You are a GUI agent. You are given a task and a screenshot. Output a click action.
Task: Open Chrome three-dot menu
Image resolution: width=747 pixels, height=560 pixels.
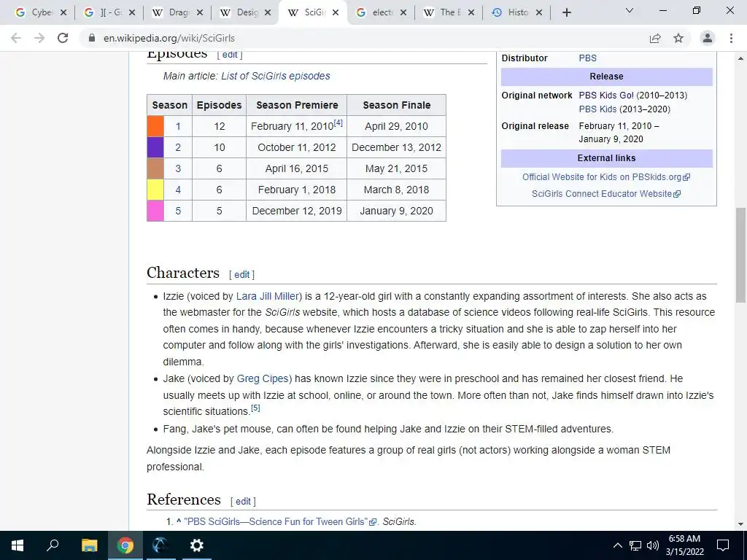pyautogui.click(x=731, y=38)
